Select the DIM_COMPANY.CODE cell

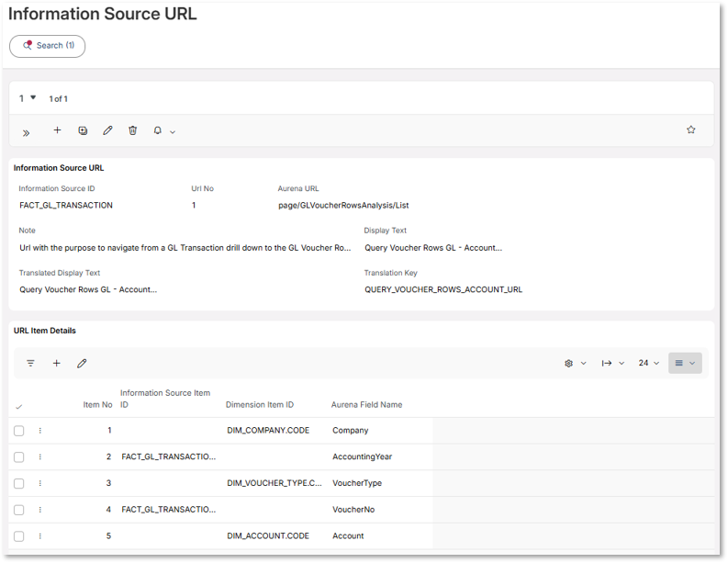(268, 431)
